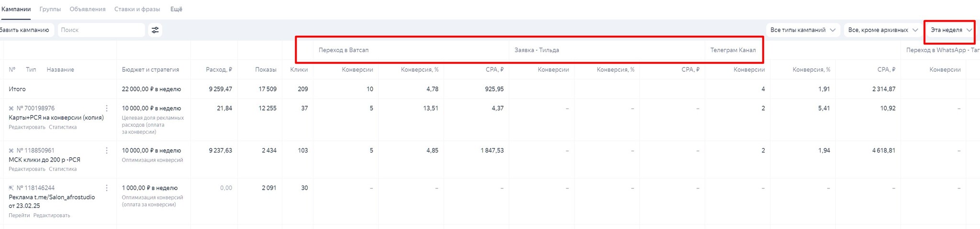Expand the 'Все, кроме архивных' filter dropdown
The height and width of the screenshot is (229, 980).
click(882, 30)
